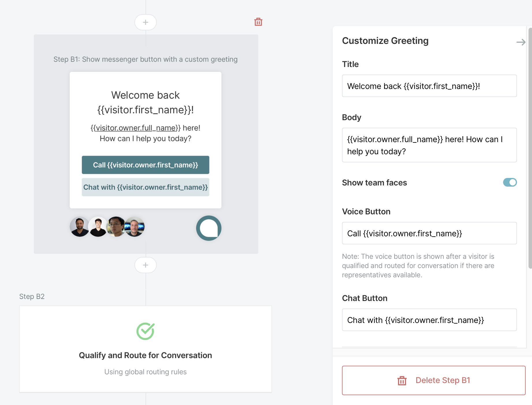532x405 pixels.
Task: Click the Step B2 label
Action: point(32,296)
